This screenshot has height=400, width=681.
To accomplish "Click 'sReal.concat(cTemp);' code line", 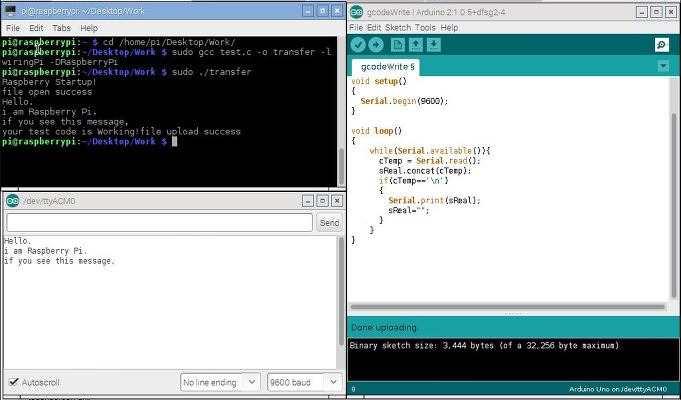I will tap(425, 171).
